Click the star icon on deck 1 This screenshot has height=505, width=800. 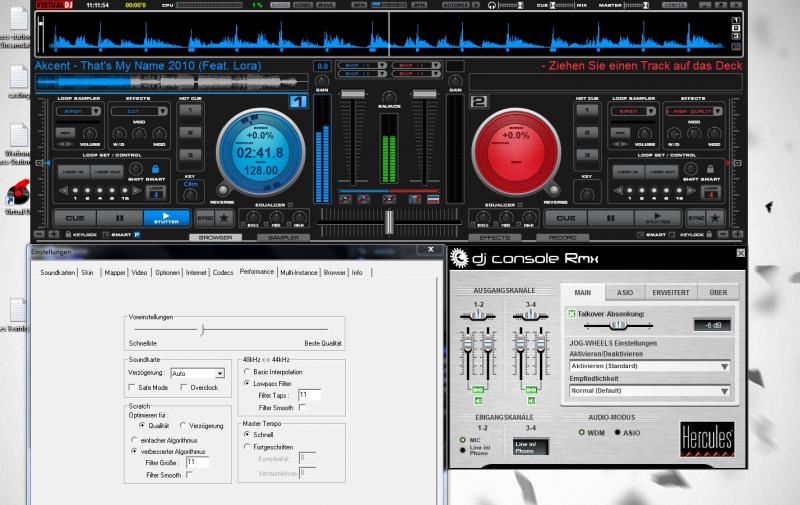click(x=223, y=218)
